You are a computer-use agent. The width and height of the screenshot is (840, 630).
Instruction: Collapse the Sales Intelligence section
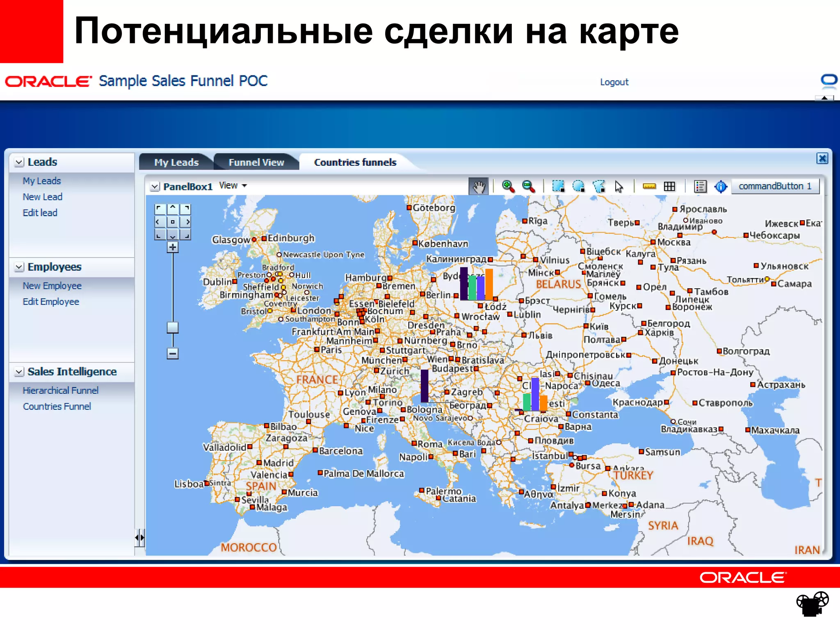click(19, 372)
